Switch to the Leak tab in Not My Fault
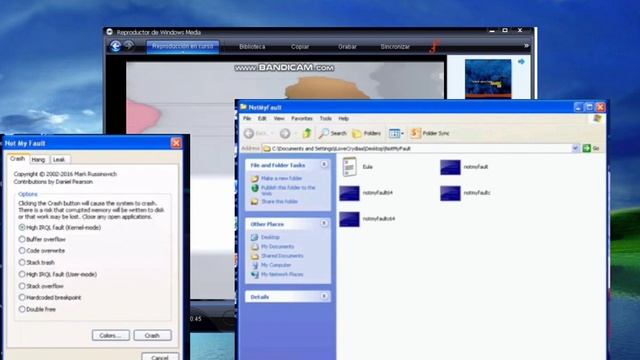The height and width of the screenshot is (360, 640). click(59, 160)
